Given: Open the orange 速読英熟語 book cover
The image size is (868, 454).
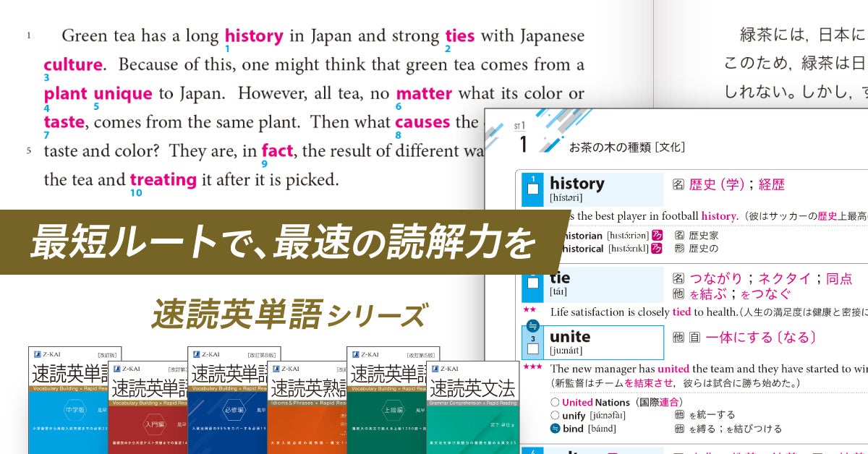Looking at the screenshot, I should (307, 407).
